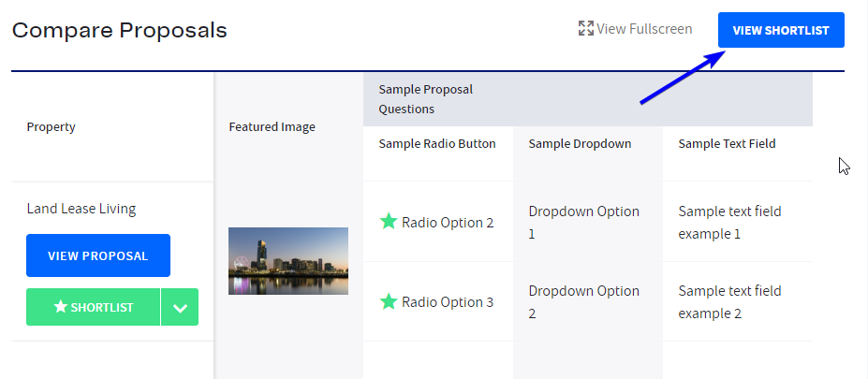Click the star icon beside Radio Option 3

coord(388,301)
